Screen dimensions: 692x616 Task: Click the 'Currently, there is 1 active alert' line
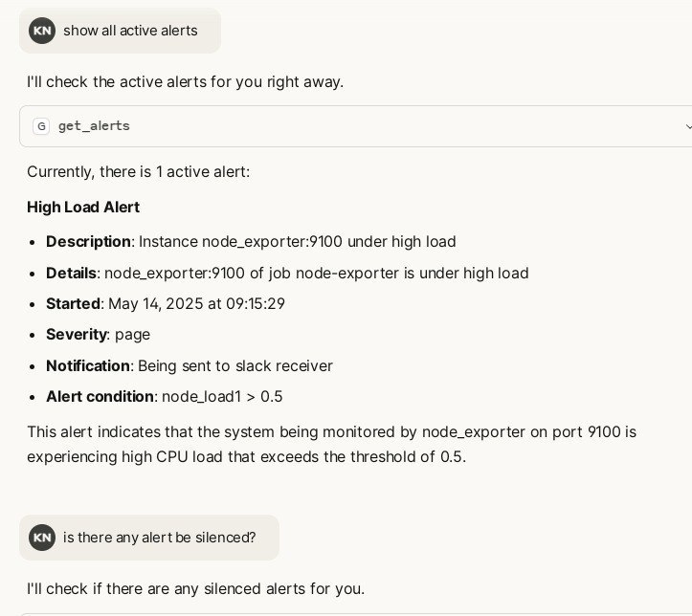click(138, 171)
